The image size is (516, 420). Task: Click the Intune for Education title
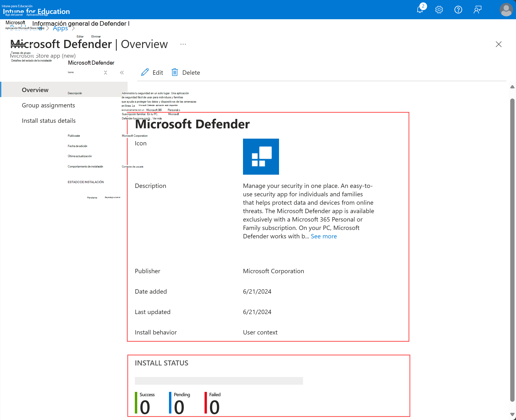point(36,11)
